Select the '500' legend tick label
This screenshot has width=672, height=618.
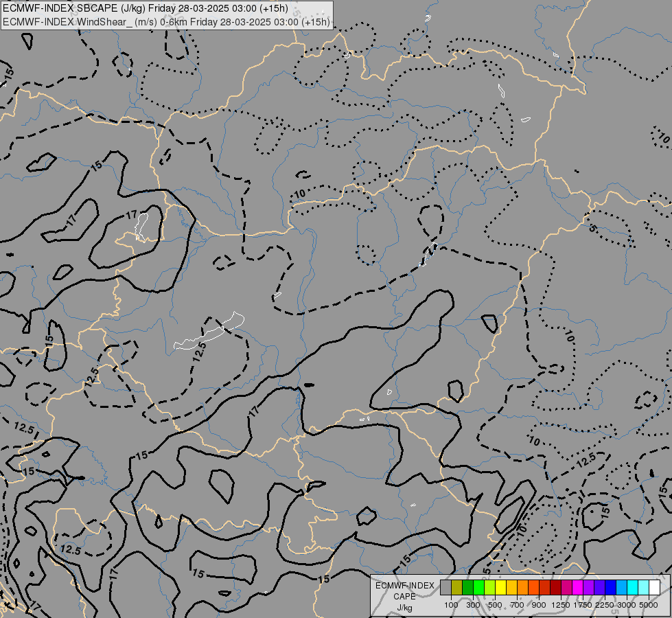495,605
